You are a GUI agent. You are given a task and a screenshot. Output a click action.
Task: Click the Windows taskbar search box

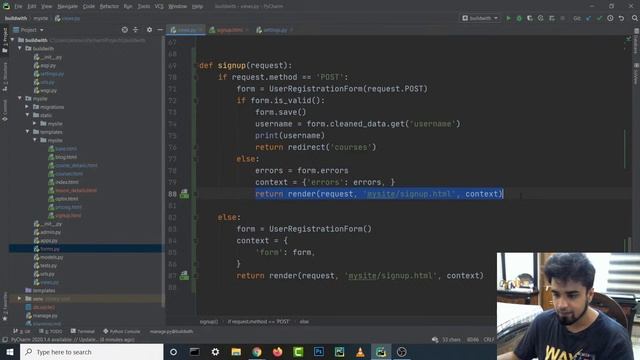point(92,352)
